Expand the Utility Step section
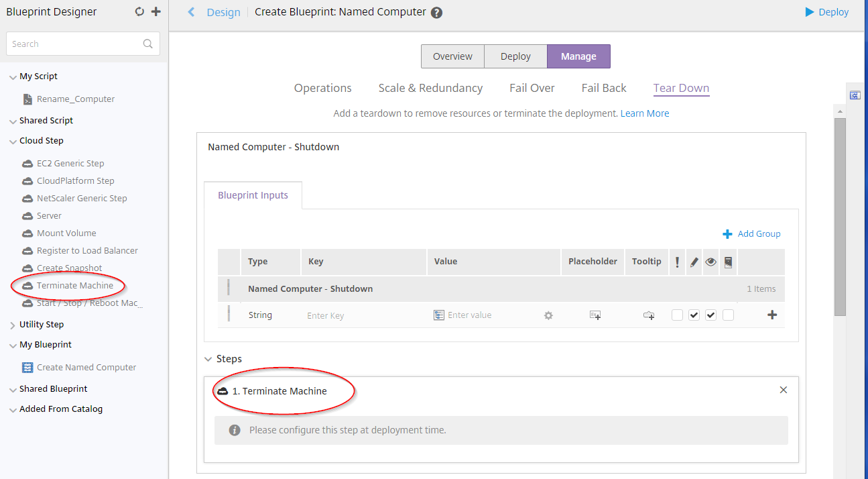This screenshot has height=479, width=868. (x=13, y=325)
